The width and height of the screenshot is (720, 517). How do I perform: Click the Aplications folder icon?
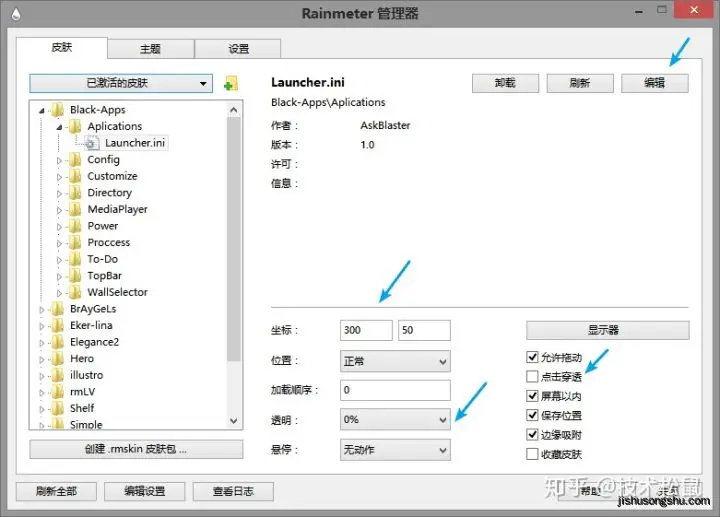click(x=75, y=126)
